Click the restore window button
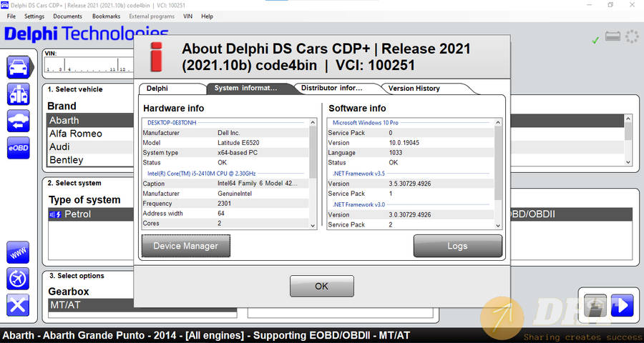Screen dimensions: 644x343 [610, 5]
